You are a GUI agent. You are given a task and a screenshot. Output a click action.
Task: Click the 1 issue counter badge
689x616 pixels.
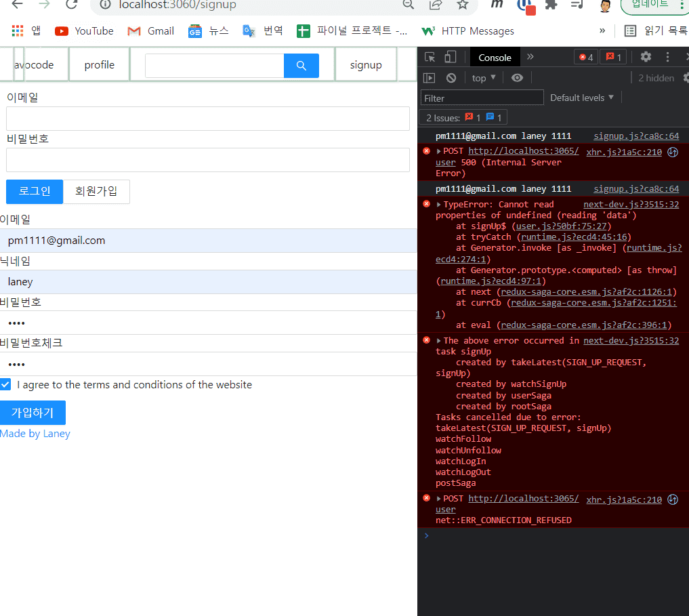[x=613, y=57]
